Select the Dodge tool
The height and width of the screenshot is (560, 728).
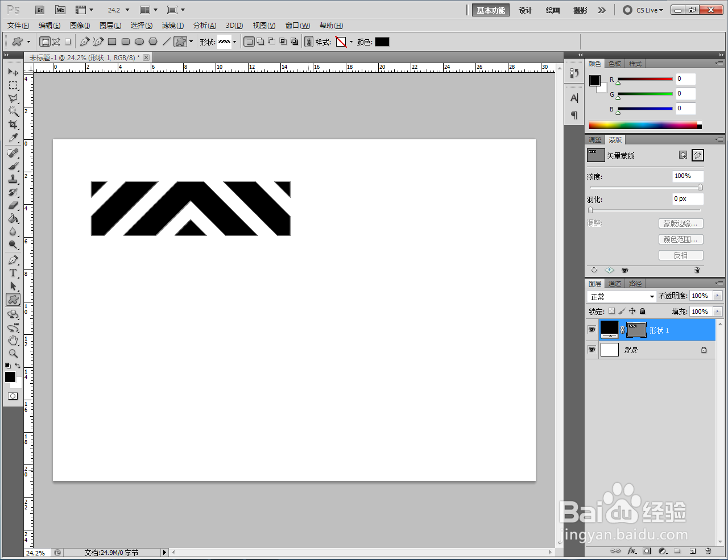tap(13, 244)
